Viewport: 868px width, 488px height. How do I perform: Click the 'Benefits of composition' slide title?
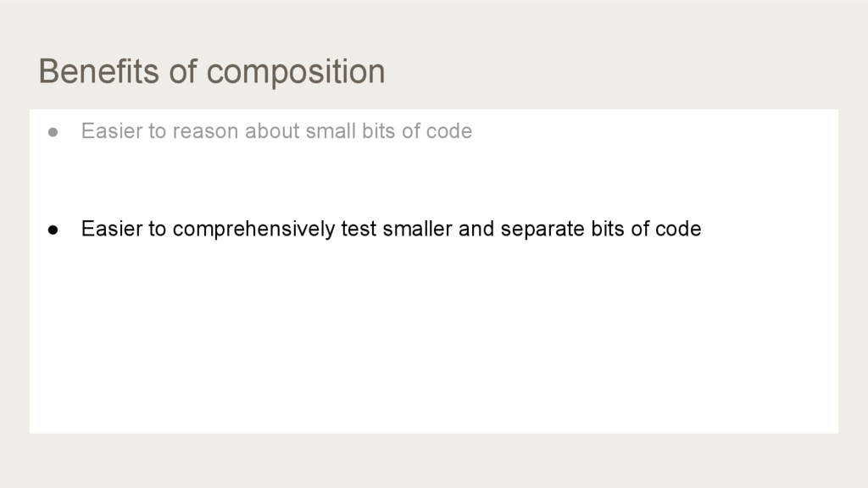click(x=211, y=72)
